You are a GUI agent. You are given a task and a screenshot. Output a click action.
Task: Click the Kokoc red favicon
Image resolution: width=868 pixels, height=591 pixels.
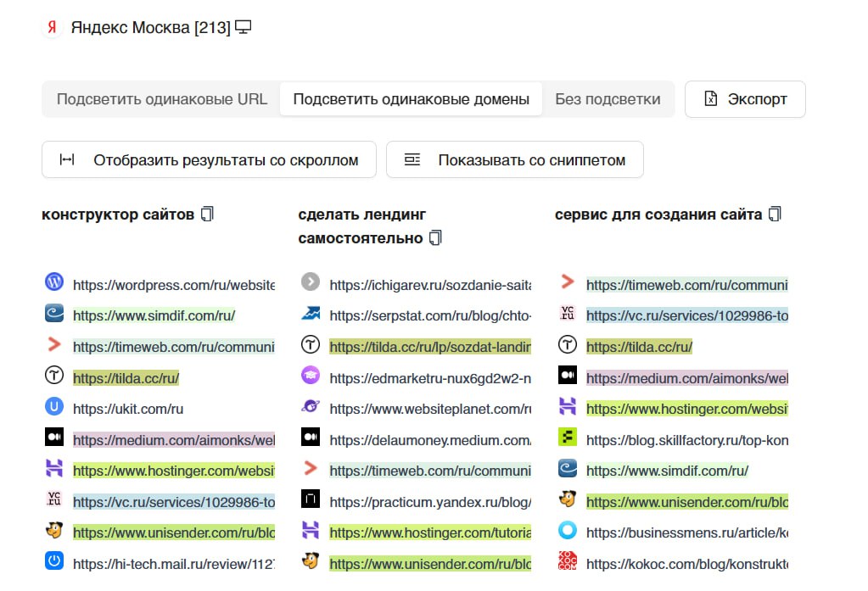pyautogui.click(x=568, y=560)
